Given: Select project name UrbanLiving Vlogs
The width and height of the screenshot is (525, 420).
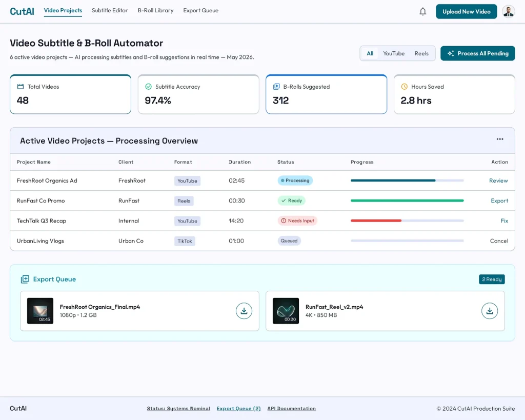Looking at the screenshot, I should (41, 241).
